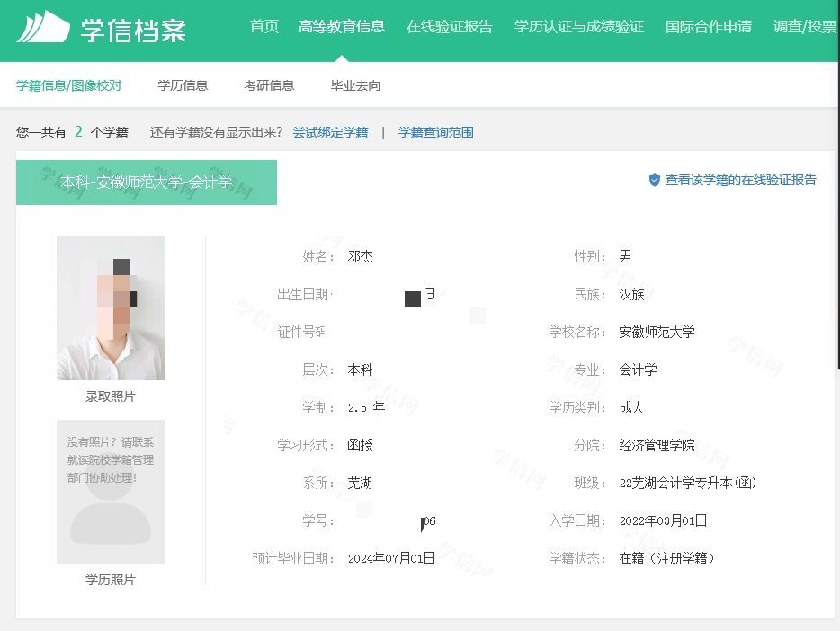Click the 民族 value 汉族

631,294
